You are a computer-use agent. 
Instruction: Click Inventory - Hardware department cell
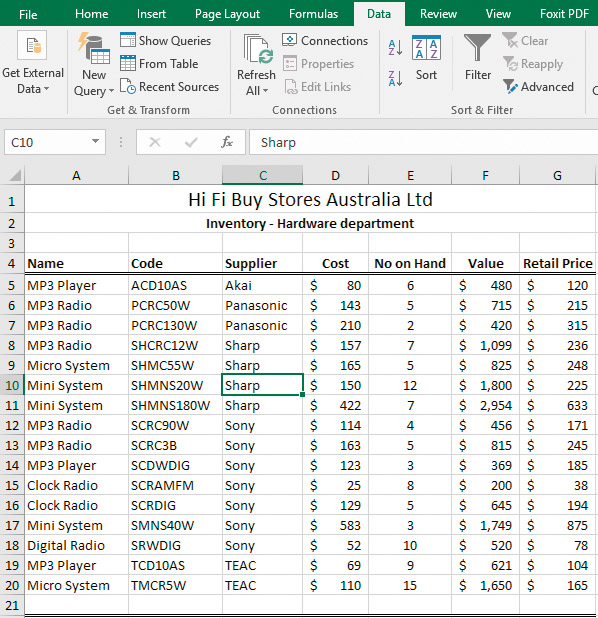click(x=310, y=223)
